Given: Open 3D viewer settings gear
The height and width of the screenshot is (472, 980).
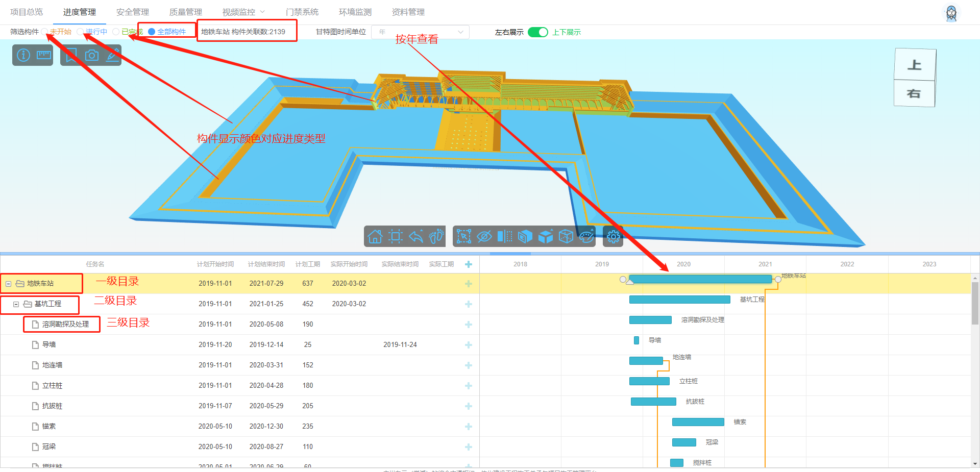Looking at the screenshot, I should [x=613, y=236].
